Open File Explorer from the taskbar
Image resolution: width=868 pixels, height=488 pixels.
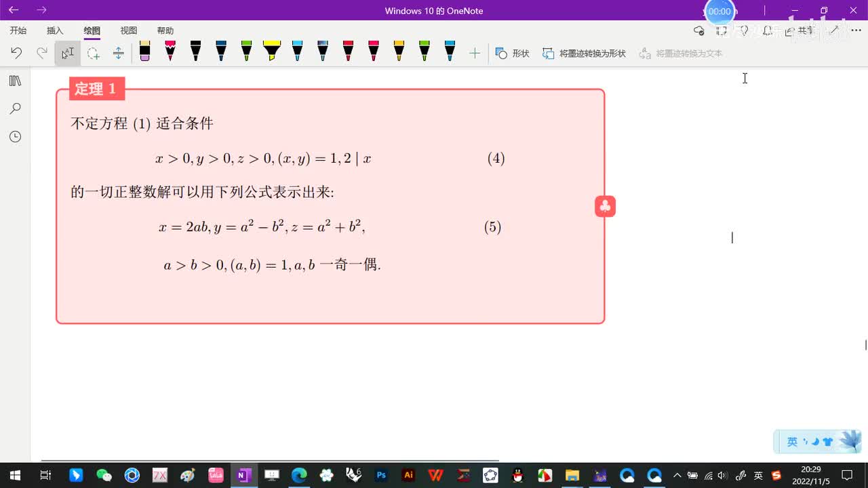click(572, 475)
